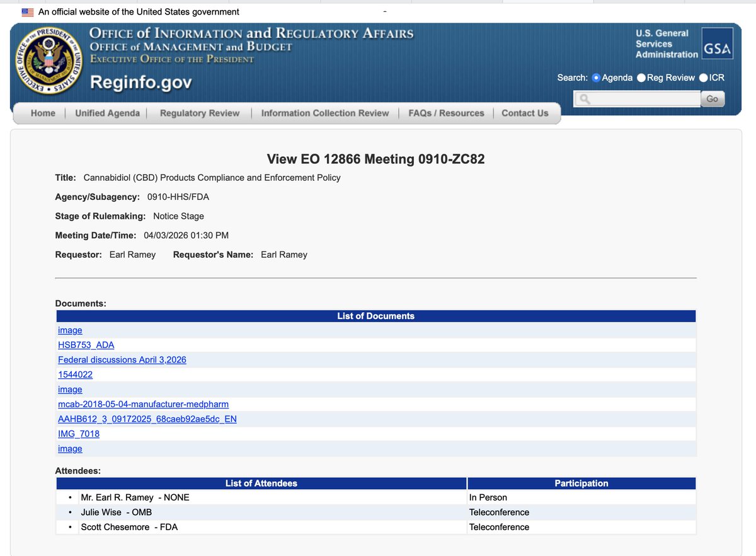The height and width of the screenshot is (556, 756).
Task: Click the List of Documents header
Action: (x=376, y=316)
